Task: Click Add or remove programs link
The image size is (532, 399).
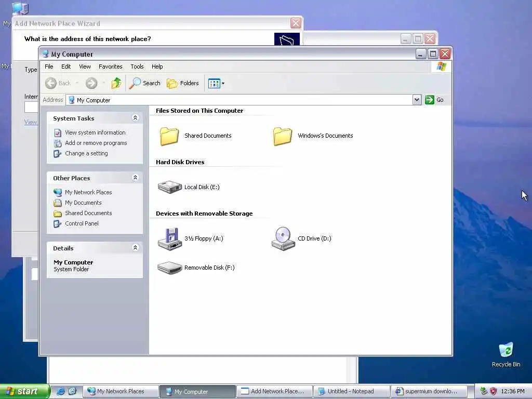Action: [x=96, y=143]
